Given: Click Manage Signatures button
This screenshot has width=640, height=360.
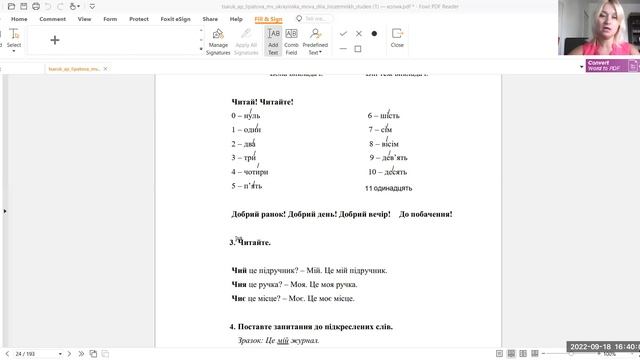Looking at the screenshot, I should coord(218,42).
